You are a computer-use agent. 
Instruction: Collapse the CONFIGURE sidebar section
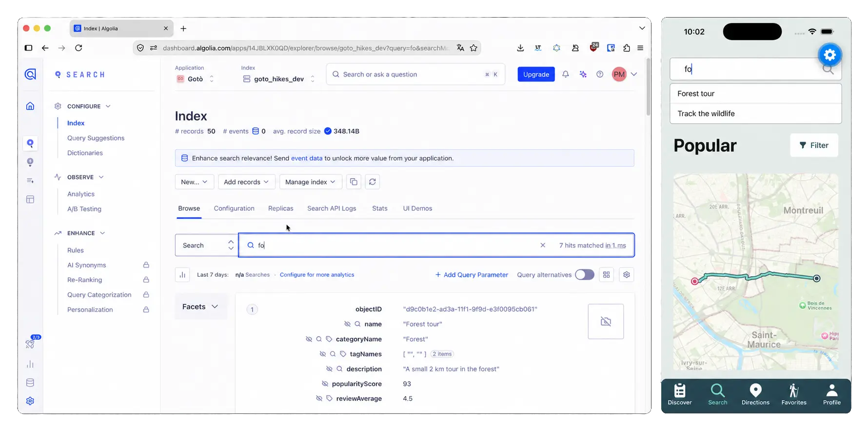coord(89,106)
